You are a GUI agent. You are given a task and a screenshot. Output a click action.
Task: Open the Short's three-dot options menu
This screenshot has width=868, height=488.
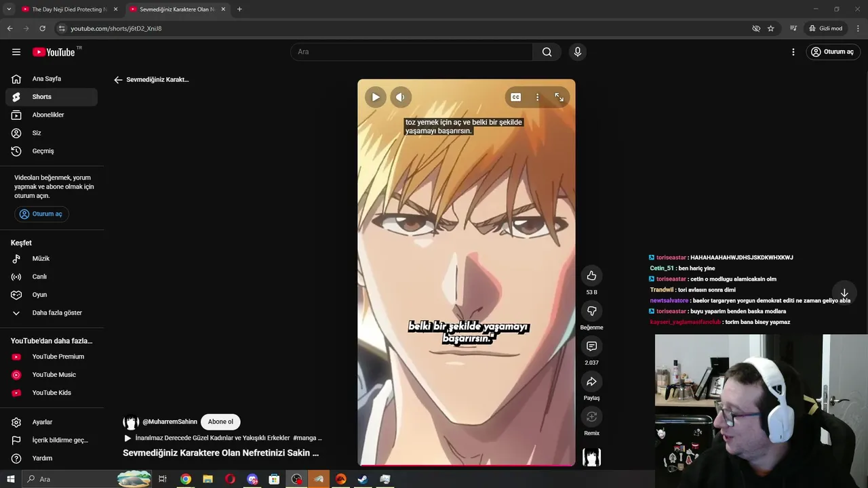(x=537, y=97)
